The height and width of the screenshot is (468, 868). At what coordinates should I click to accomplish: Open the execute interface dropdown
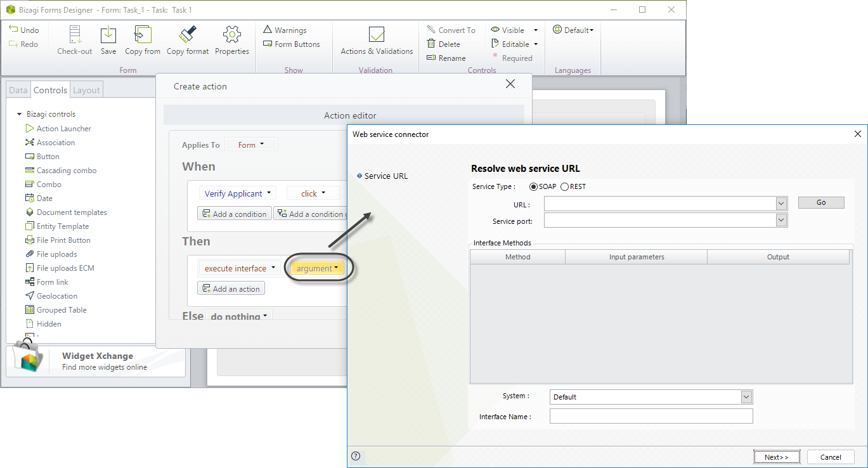(240, 268)
